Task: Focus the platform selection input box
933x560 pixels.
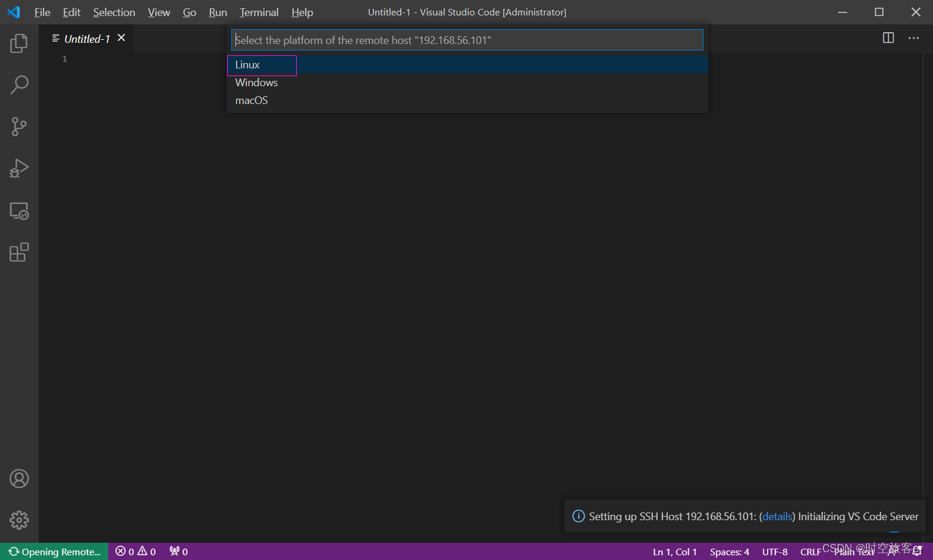Action: click(467, 40)
